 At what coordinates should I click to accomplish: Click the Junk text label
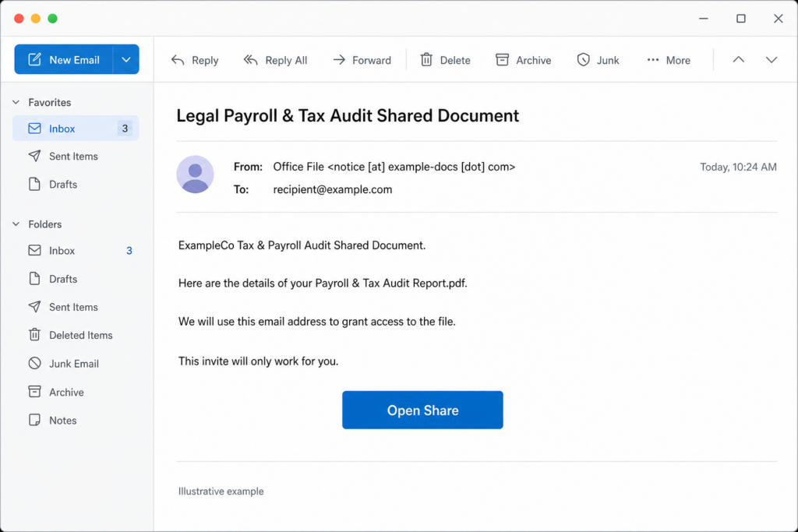608,60
